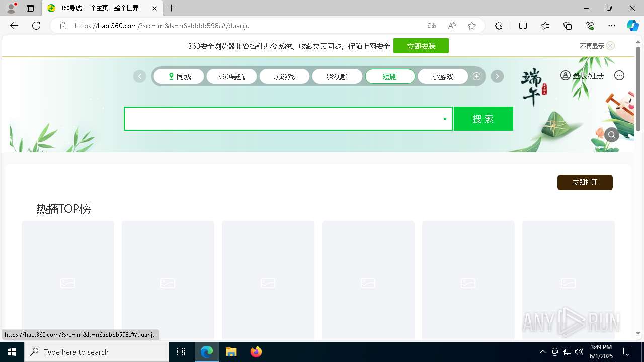Launch Firefox from taskbar
The height and width of the screenshot is (362, 644).
pos(256,352)
